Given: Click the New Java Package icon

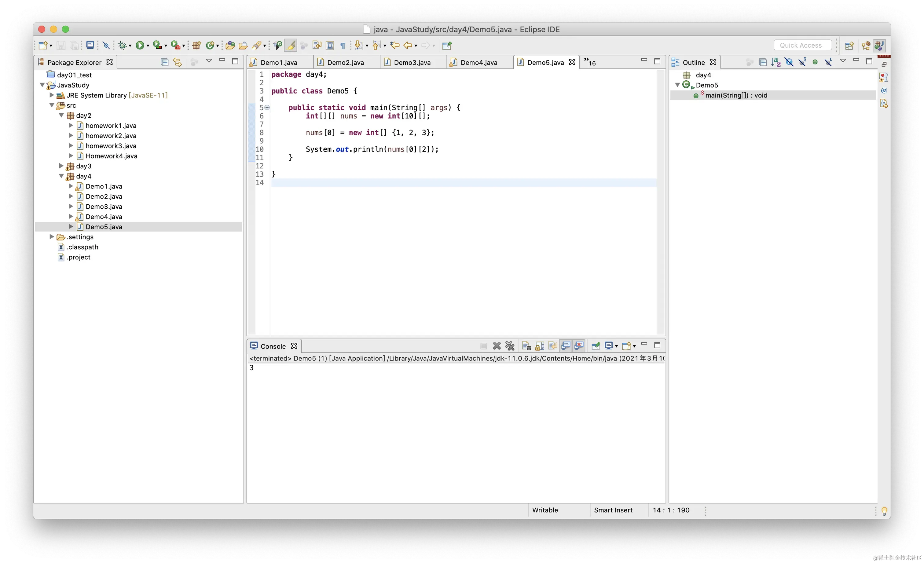Looking at the screenshot, I should 196,45.
